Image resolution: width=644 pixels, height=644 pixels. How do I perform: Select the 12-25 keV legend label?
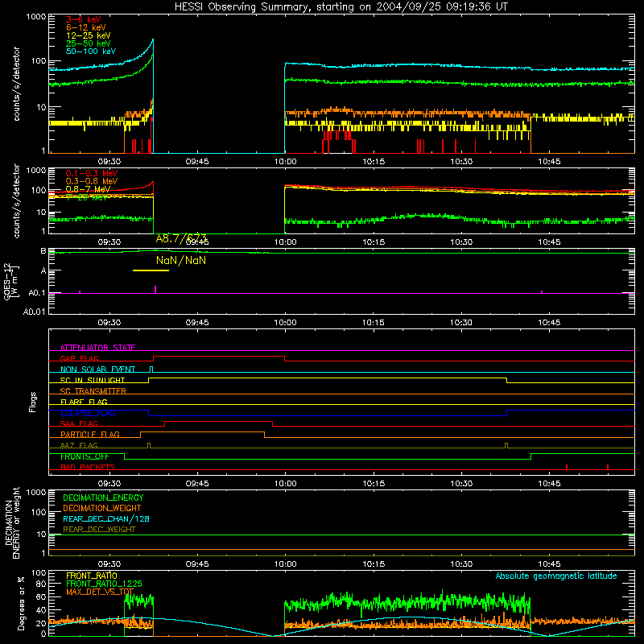[x=89, y=35]
